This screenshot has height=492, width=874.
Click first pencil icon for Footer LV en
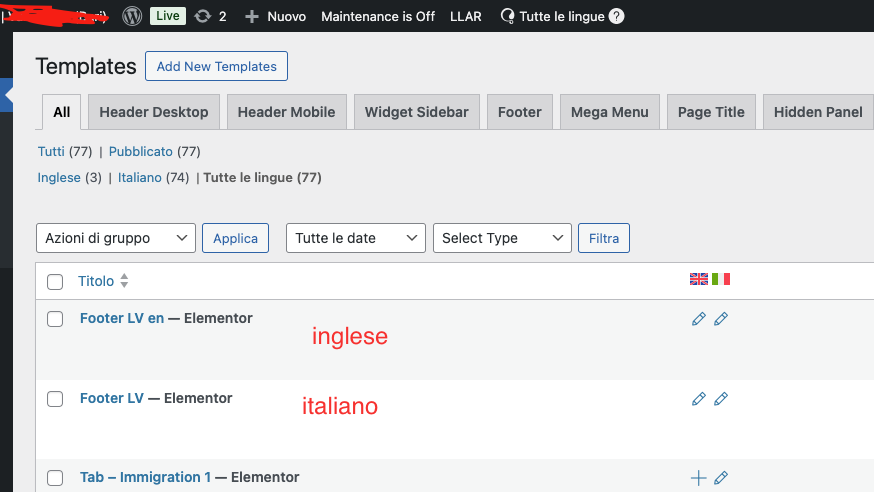[698, 319]
